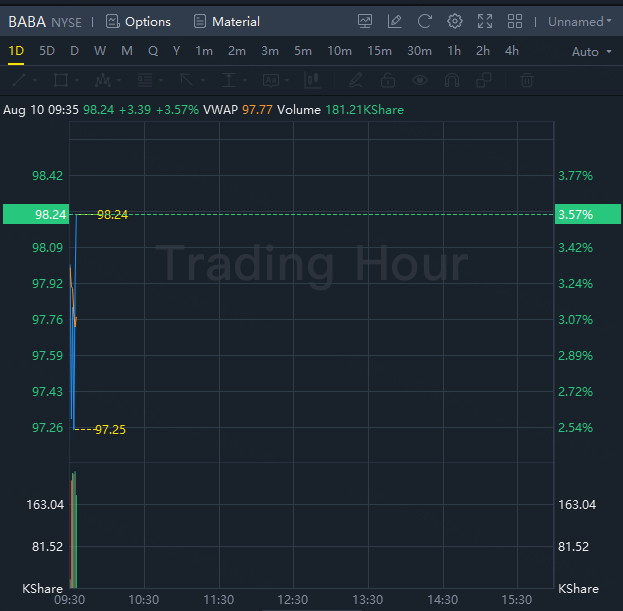Select the 15m interval tab
This screenshot has height=611, width=623.
[x=379, y=51]
